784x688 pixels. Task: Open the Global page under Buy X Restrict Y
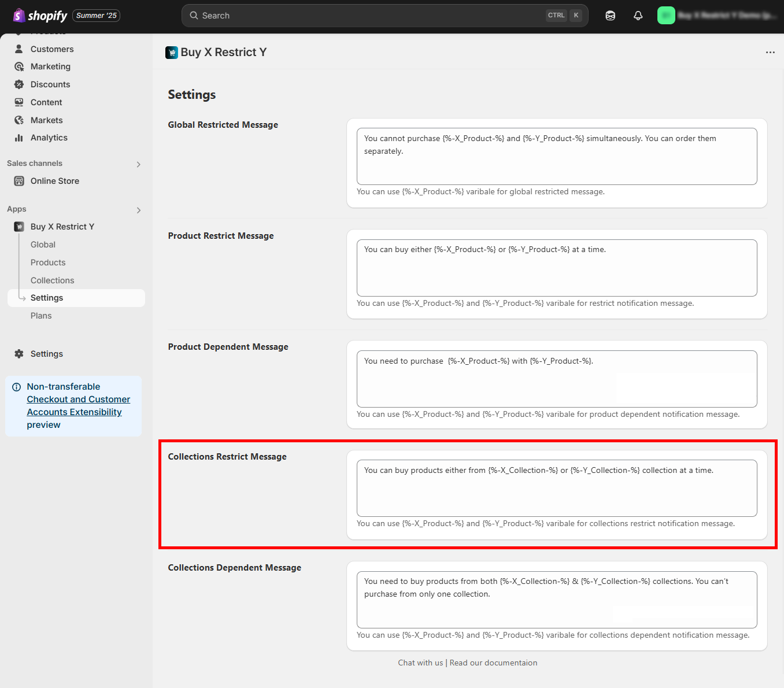click(43, 245)
